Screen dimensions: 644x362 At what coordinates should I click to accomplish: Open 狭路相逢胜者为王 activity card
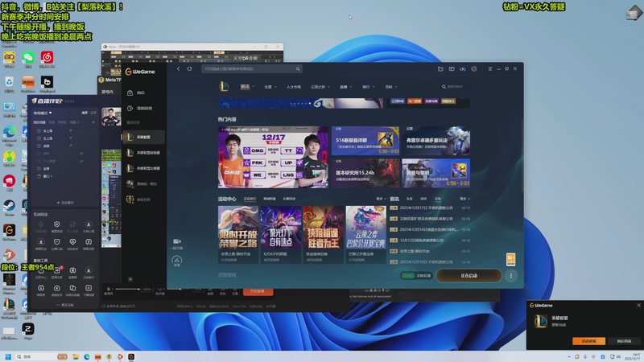[324, 234]
